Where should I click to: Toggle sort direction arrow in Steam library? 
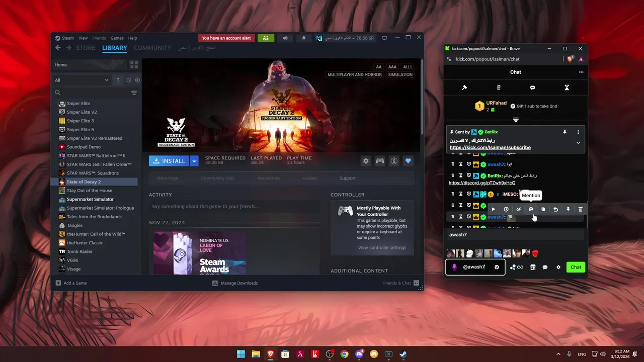coord(118,80)
